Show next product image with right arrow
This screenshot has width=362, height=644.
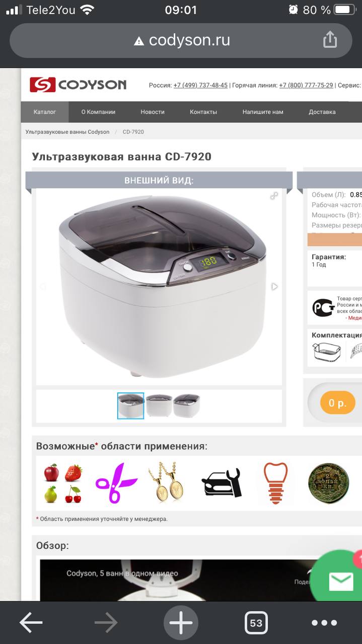[274, 286]
